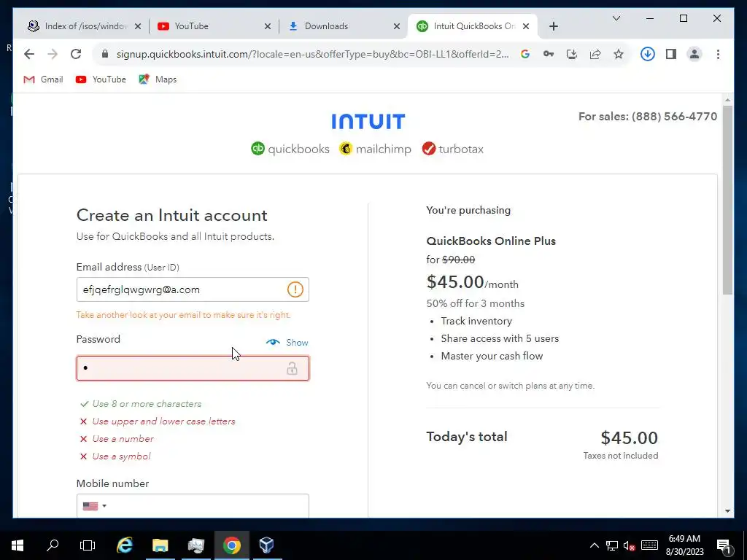
Task: Open the password key icon in the address bar
Action: (549, 54)
